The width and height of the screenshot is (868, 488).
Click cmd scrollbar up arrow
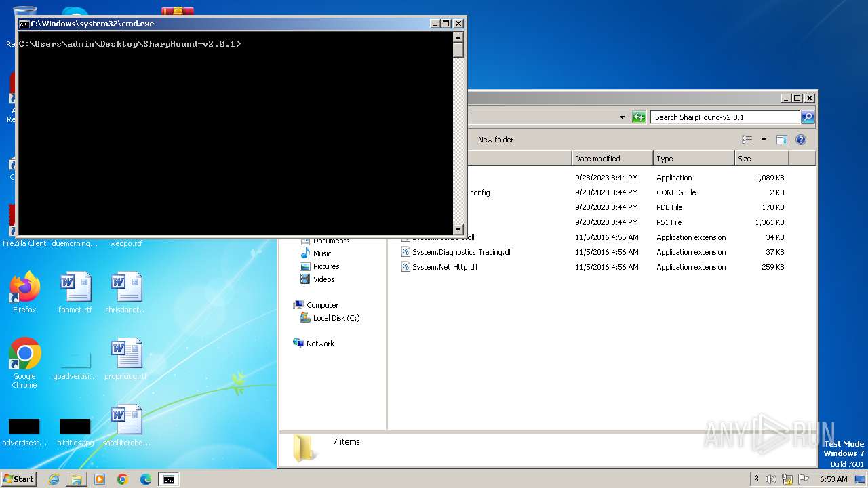pos(458,37)
